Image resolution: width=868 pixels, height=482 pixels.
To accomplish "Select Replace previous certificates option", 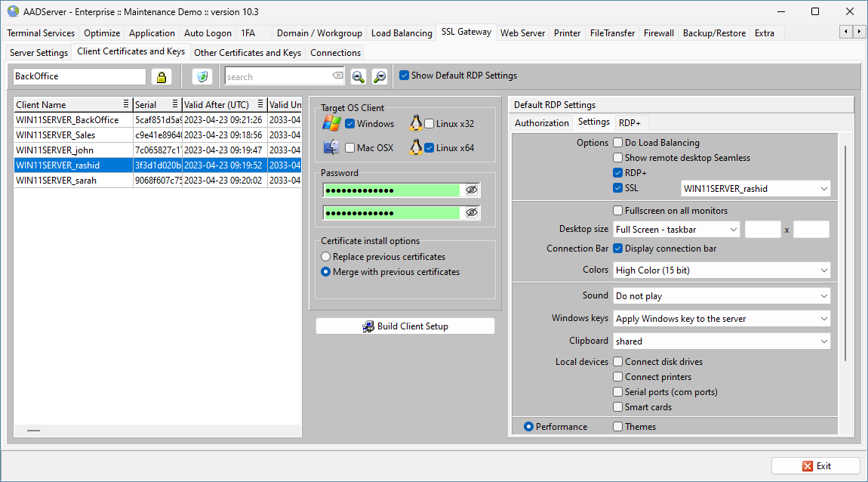I will 326,257.
